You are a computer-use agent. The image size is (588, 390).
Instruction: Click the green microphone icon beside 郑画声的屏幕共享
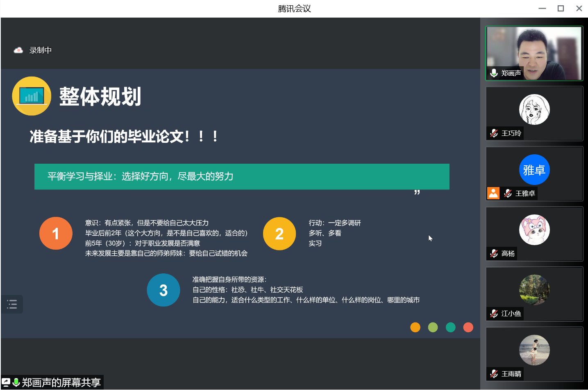coord(16,382)
